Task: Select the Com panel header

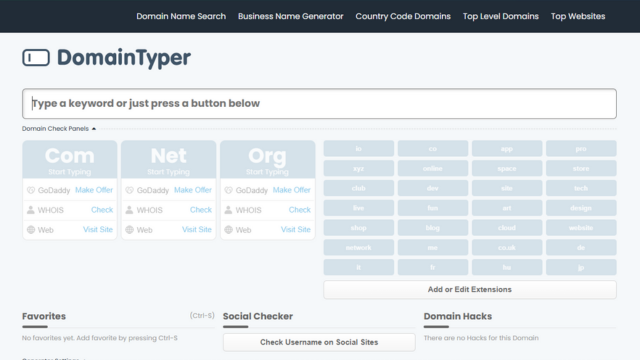Action: coord(70,160)
